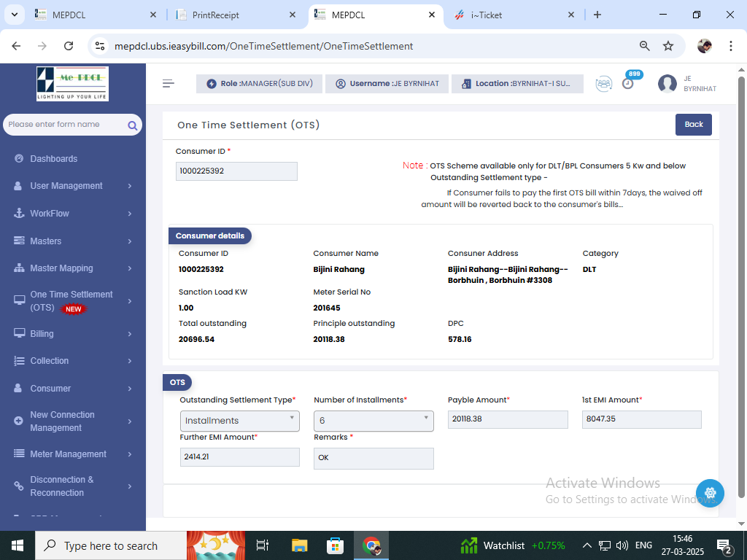Expand Billing sidebar menu
Image resolution: width=747 pixels, height=560 pixels.
pyautogui.click(x=72, y=334)
